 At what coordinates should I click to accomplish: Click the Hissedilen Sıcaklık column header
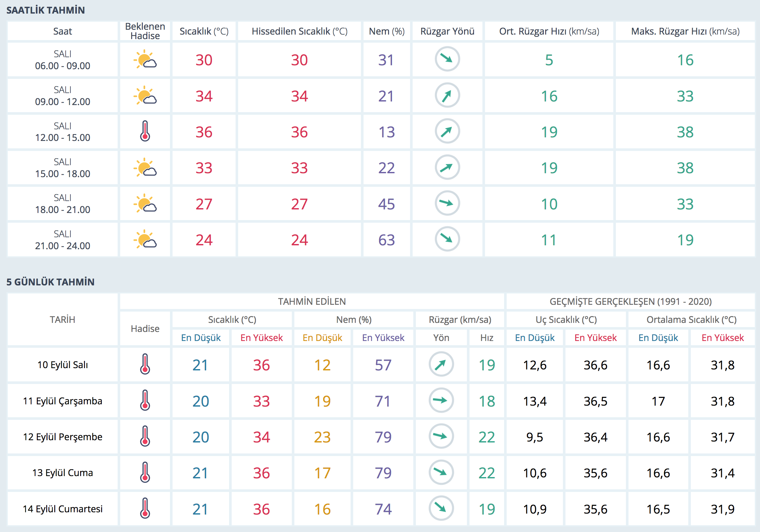(299, 31)
